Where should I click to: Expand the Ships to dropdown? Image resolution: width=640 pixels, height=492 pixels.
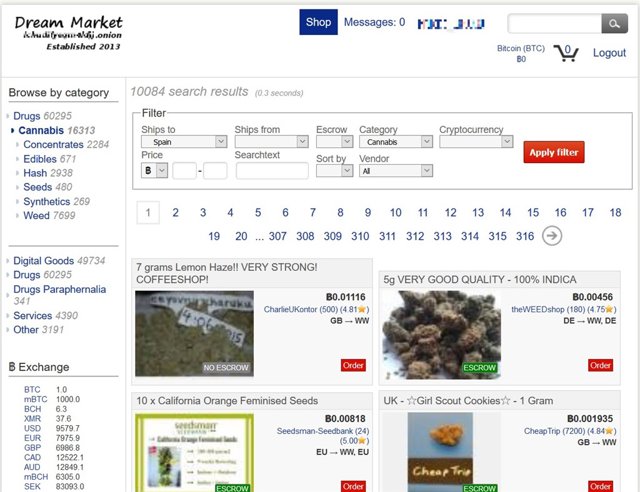pos(184,142)
